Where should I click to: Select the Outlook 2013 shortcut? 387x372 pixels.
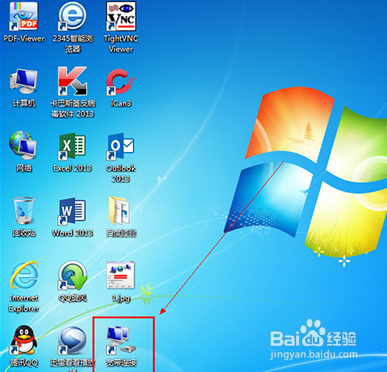121,157
